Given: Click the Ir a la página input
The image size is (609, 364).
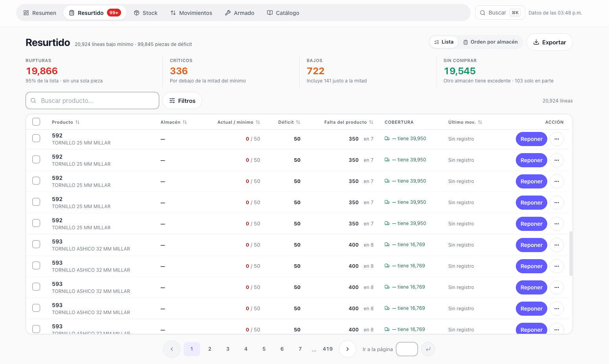Looking at the screenshot, I should [407, 349].
